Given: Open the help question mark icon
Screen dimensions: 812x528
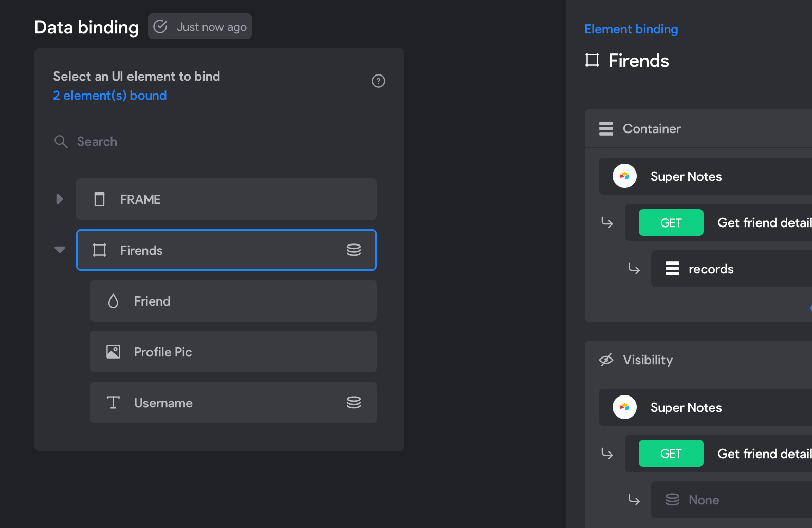Looking at the screenshot, I should pos(378,81).
